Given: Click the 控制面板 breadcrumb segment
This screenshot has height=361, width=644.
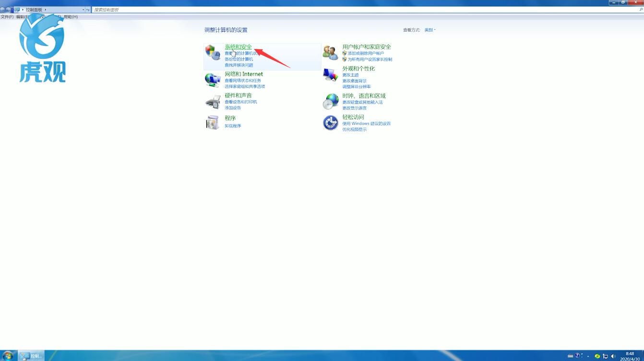Looking at the screenshot, I should pos(34,10).
